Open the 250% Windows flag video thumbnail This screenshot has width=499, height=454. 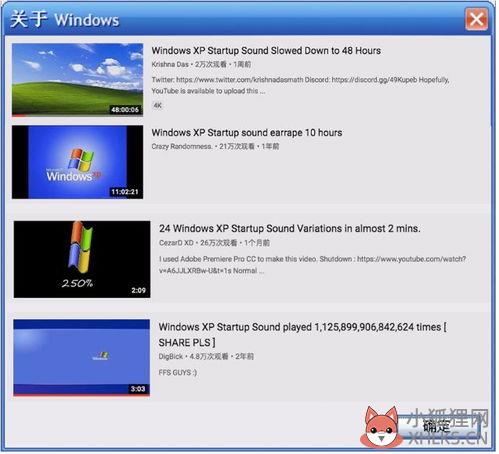[x=82, y=259]
